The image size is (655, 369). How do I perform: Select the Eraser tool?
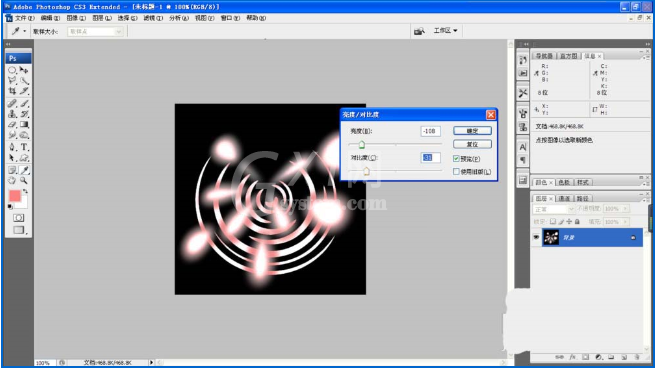12,124
